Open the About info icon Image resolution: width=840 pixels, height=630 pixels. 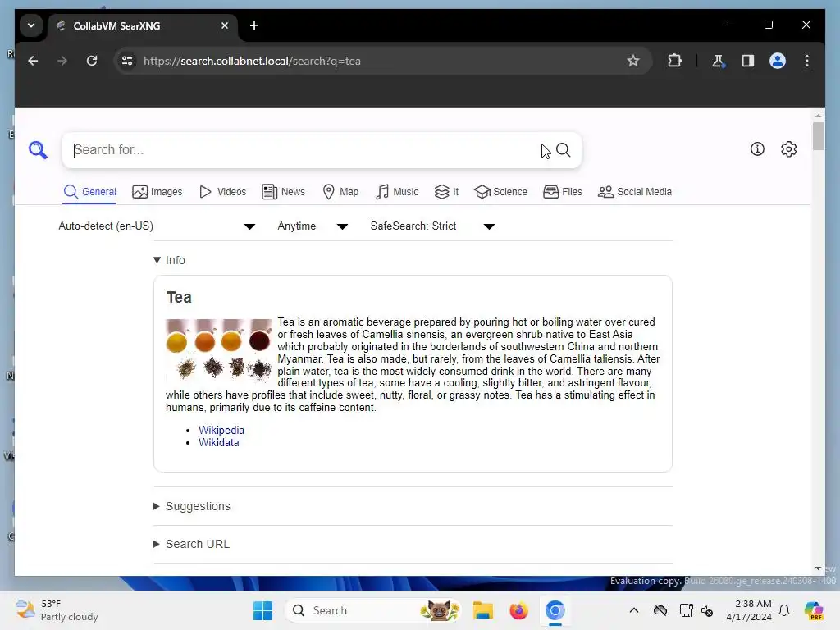757,149
